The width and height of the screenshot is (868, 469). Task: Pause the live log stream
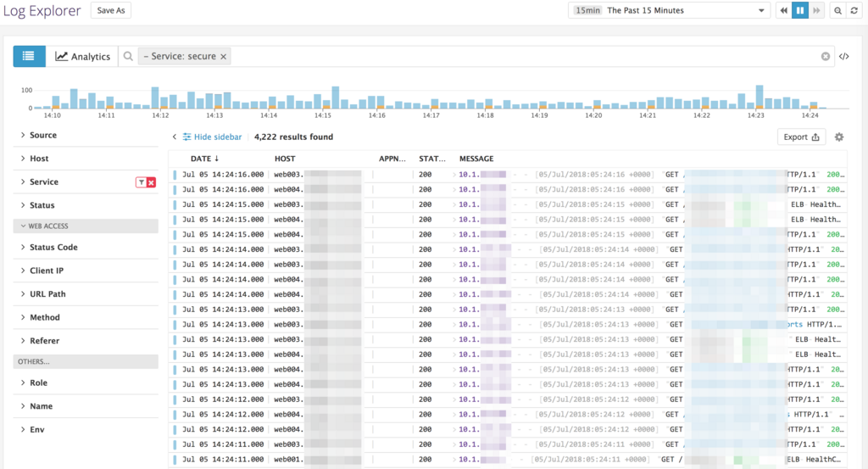pyautogui.click(x=800, y=10)
